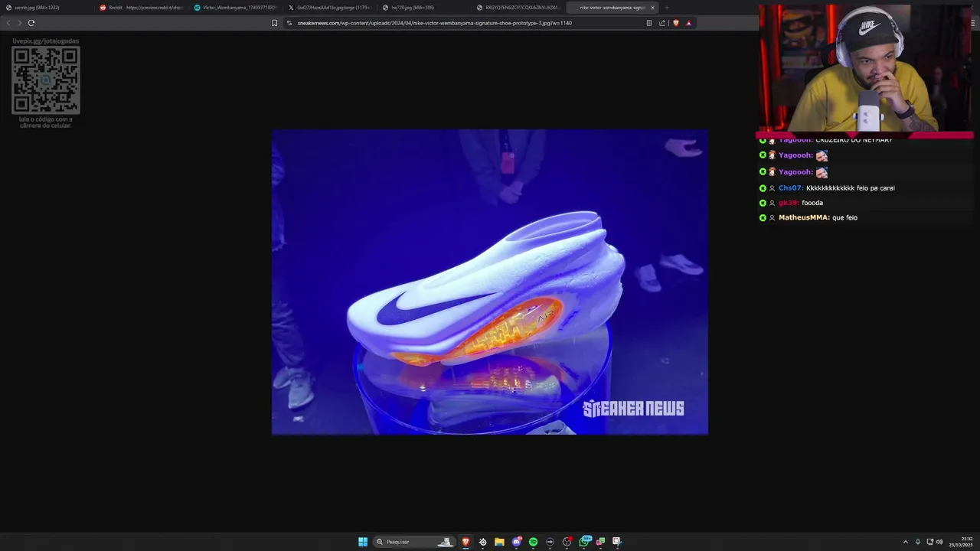The width and height of the screenshot is (980, 551).
Task: Open volume control tray icon
Action: (939, 542)
